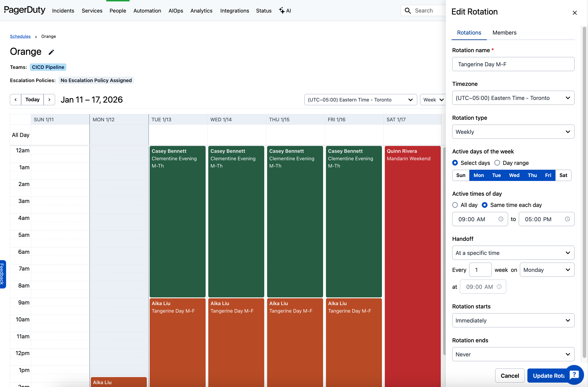Click the search magnifier icon
Viewport: 588px width, 387px height.
click(x=408, y=11)
